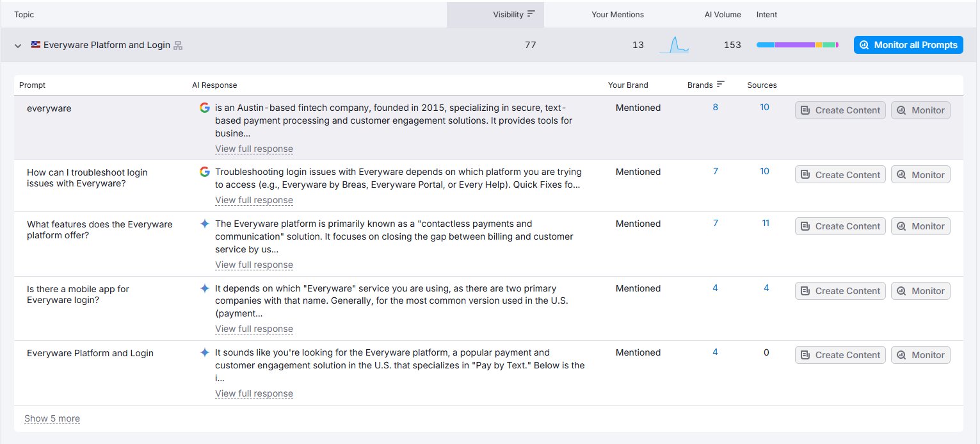Click the 0 sources value in last row
Viewport: 980px width, 444px height.
(x=766, y=352)
